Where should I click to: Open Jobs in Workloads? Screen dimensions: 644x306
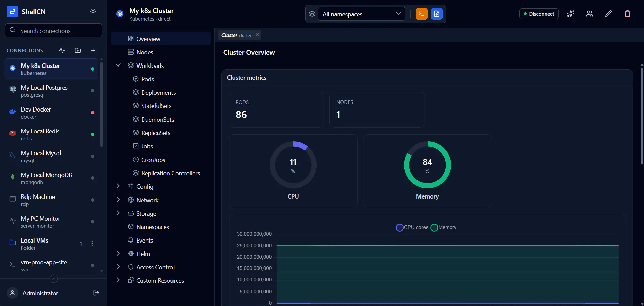[161, 146]
